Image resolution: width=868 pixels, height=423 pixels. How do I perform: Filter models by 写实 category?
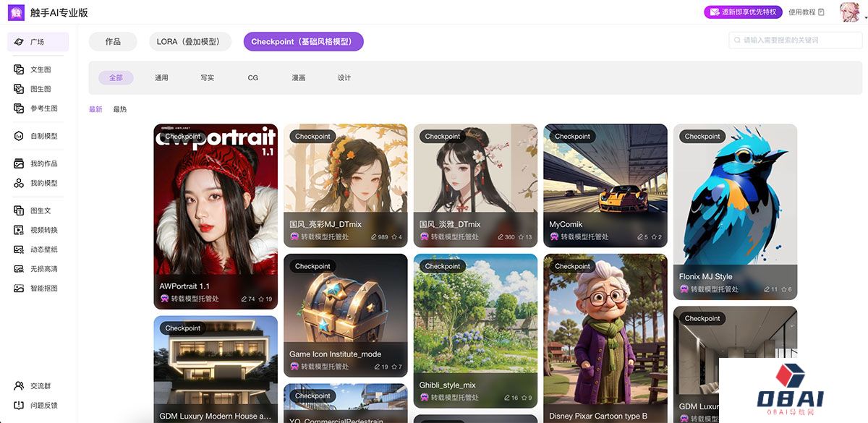[x=207, y=77]
